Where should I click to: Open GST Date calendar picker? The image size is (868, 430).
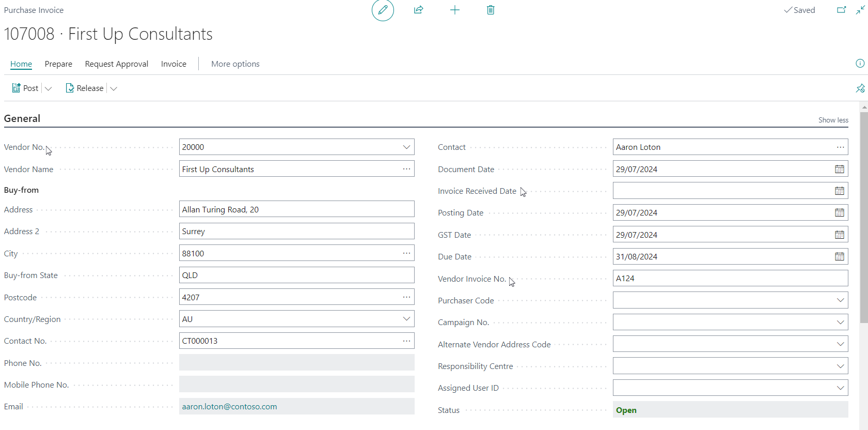(x=840, y=235)
